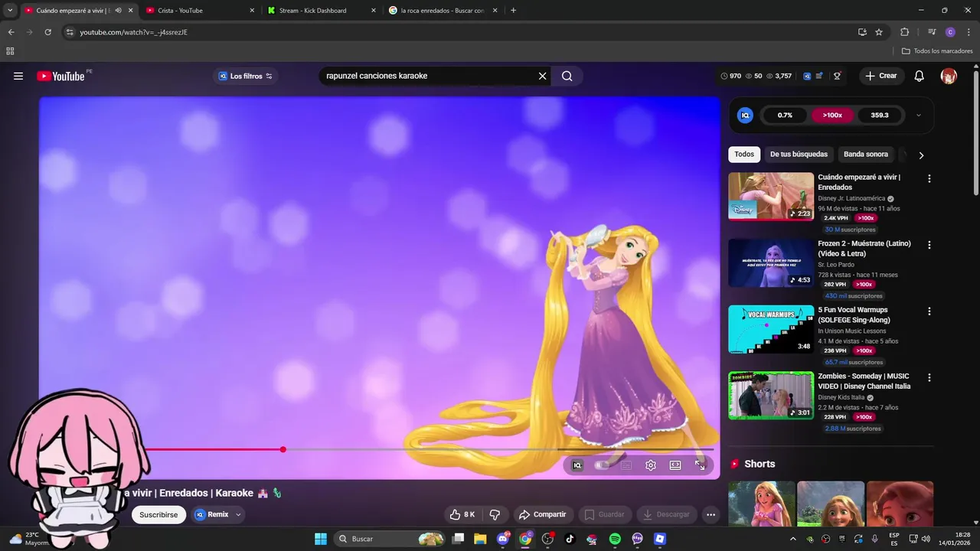The image size is (980, 551).
Task: Toggle theater mode in player
Action: (x=675, y=465)
